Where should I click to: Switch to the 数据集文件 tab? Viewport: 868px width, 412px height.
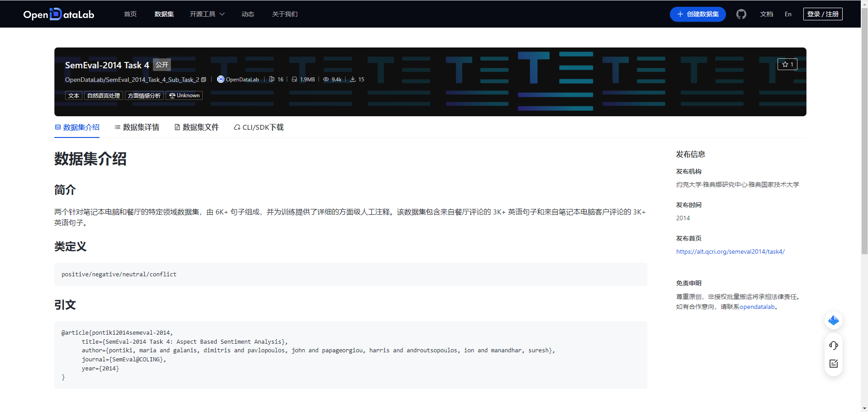coord(196,128)
